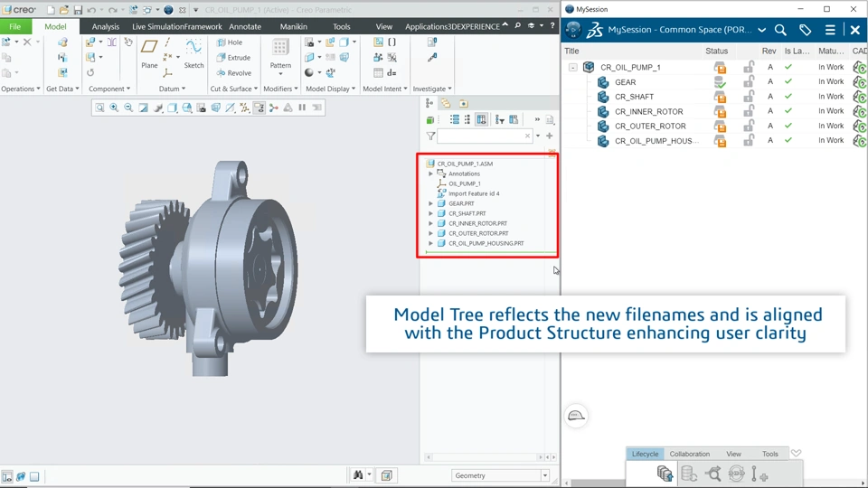The image size is (868, 488).
Task: Click helmet assistant icon in MySession
Action: coord(576,416)
